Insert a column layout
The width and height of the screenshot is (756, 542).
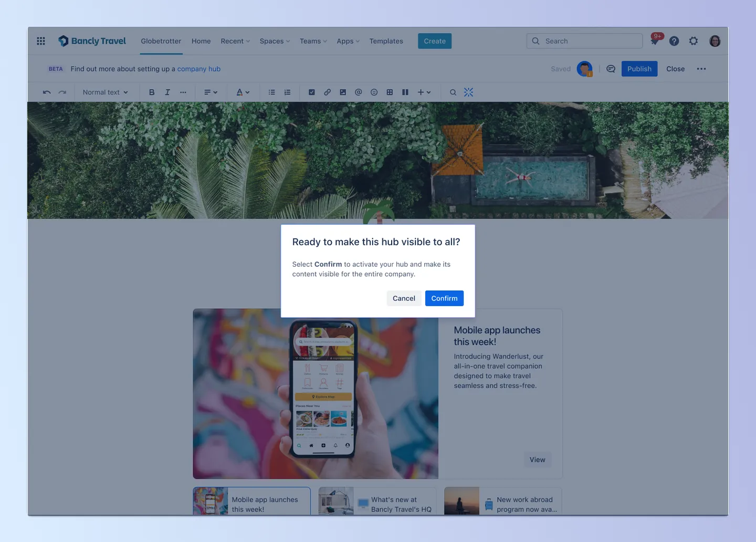tap(405, 92)
